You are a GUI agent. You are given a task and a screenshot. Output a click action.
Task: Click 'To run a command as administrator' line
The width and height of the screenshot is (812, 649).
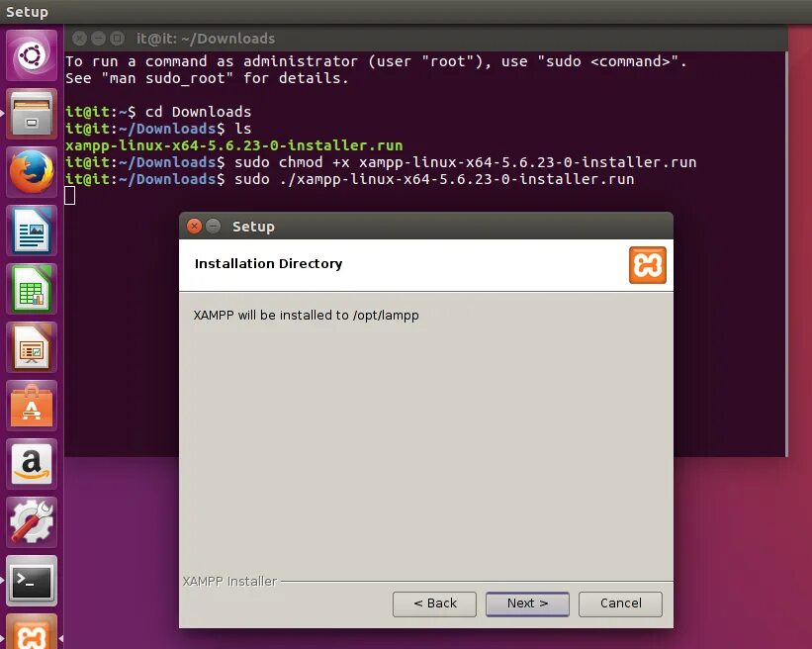tap(376, 61)
